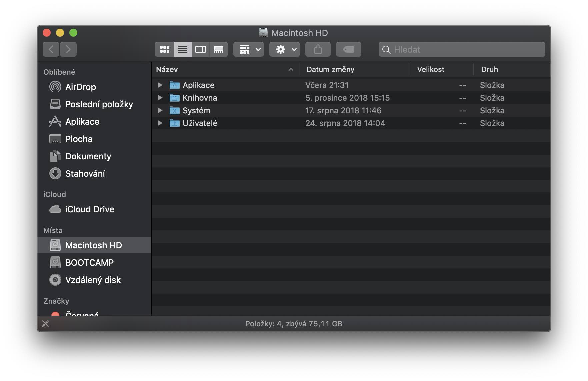
Task: Expand the Knihovna folder row
Action: [x=160, y=98]
